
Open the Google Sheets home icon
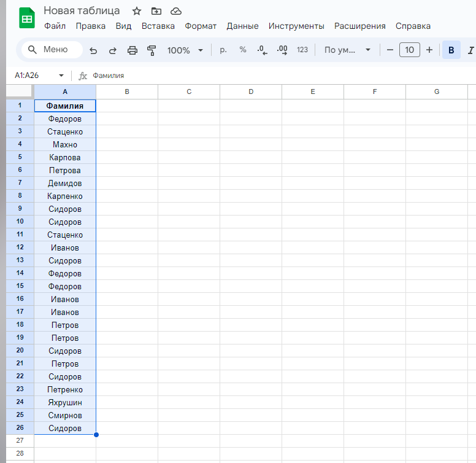click(27, 18)
